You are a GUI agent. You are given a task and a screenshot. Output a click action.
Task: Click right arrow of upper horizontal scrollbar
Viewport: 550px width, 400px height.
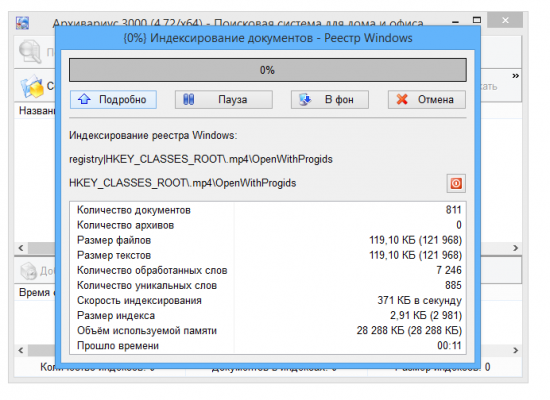pyautogui.click(x=515, y=248)
